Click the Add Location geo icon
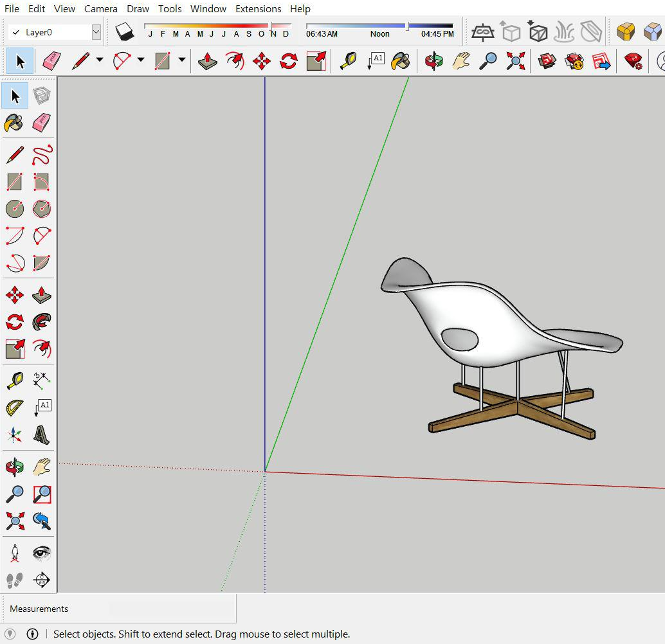665x644 pixels. [482, 32]
